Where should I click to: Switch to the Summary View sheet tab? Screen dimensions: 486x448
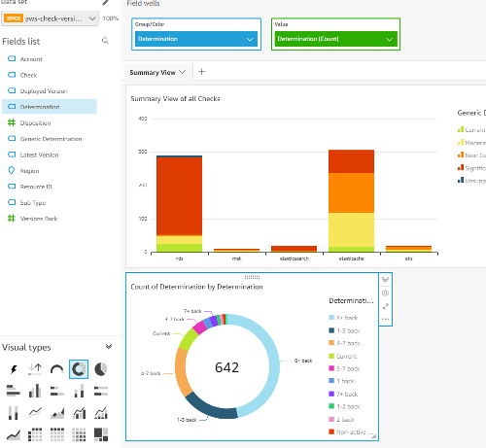pyautogui.click(x=153, y=73)
